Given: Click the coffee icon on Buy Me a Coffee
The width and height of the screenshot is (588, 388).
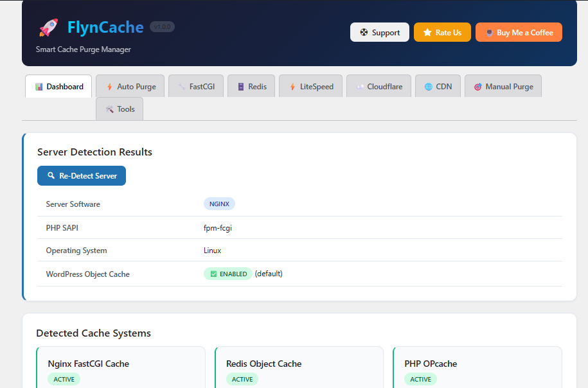Looking at the screenshot, I should (x=489, y=33).
